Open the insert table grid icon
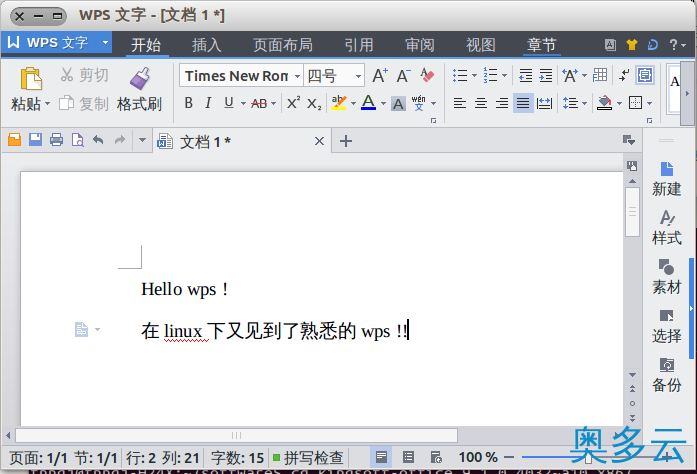 (x=600, y=75)
